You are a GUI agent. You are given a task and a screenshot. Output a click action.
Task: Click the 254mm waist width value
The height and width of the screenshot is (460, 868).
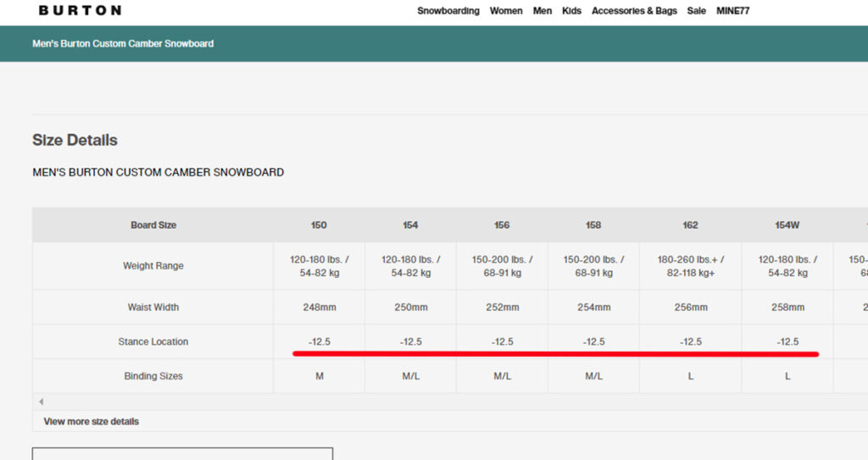click(x=593, y=308)
